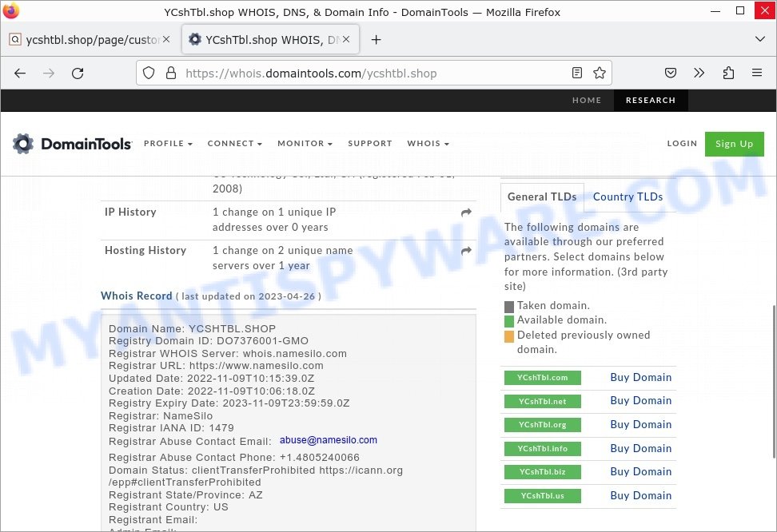Select the General TLDs tab

542,197
